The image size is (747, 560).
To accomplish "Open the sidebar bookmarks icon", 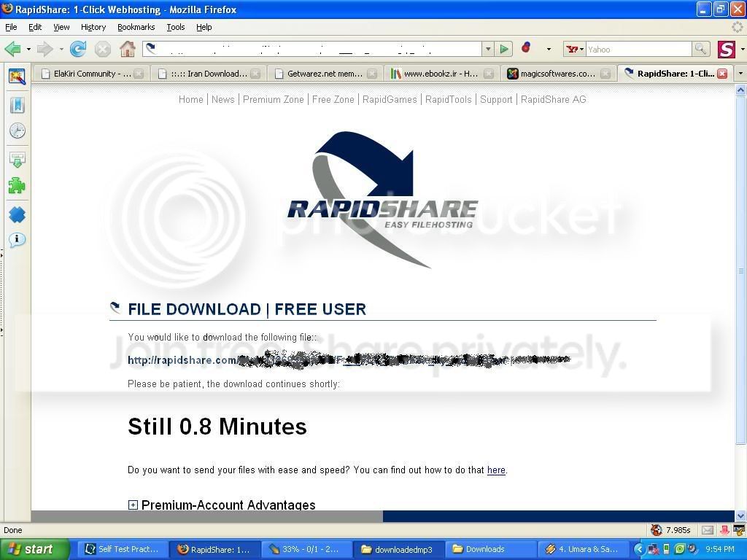I will (x=18, y=105).
